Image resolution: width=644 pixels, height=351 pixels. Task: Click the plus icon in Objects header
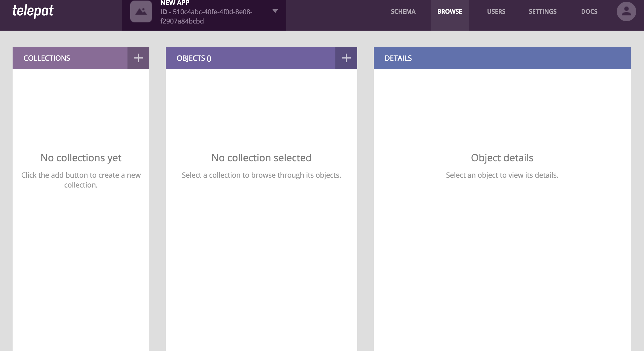[346, 58]
